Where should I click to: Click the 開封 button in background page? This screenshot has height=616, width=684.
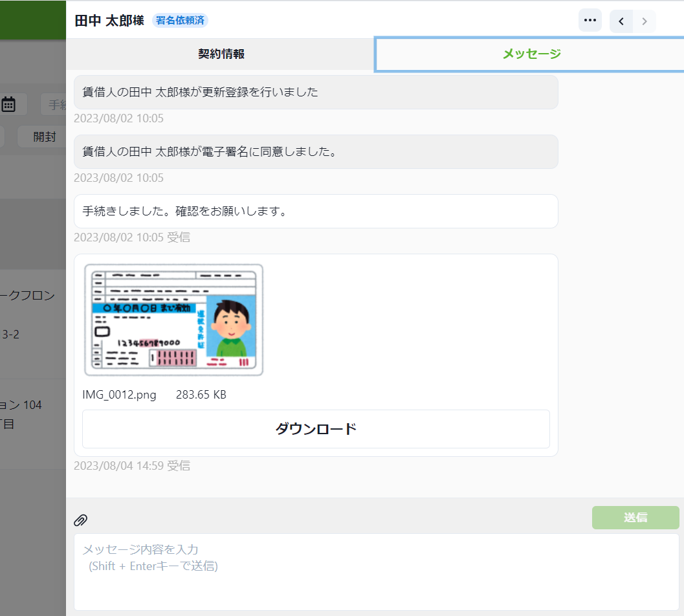pos(43,137)
